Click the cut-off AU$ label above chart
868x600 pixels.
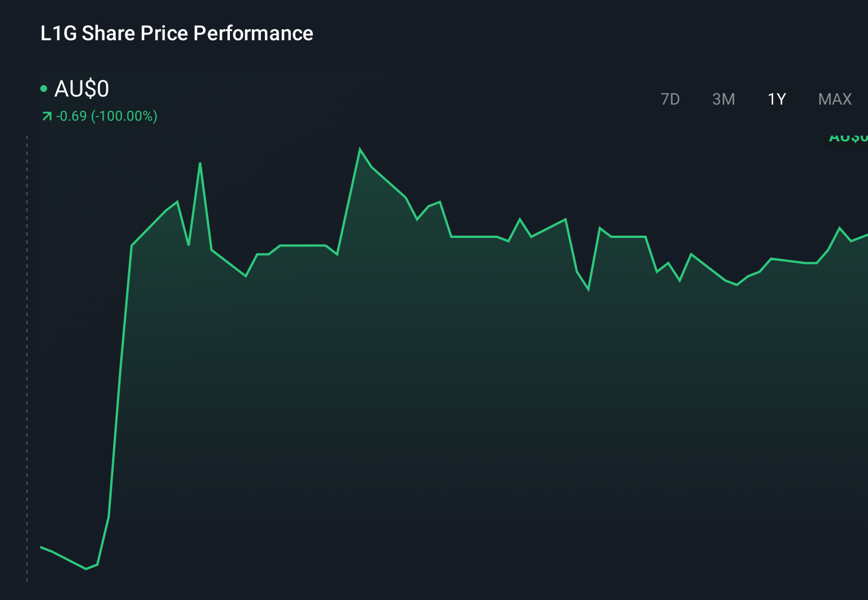click(847, 137)
